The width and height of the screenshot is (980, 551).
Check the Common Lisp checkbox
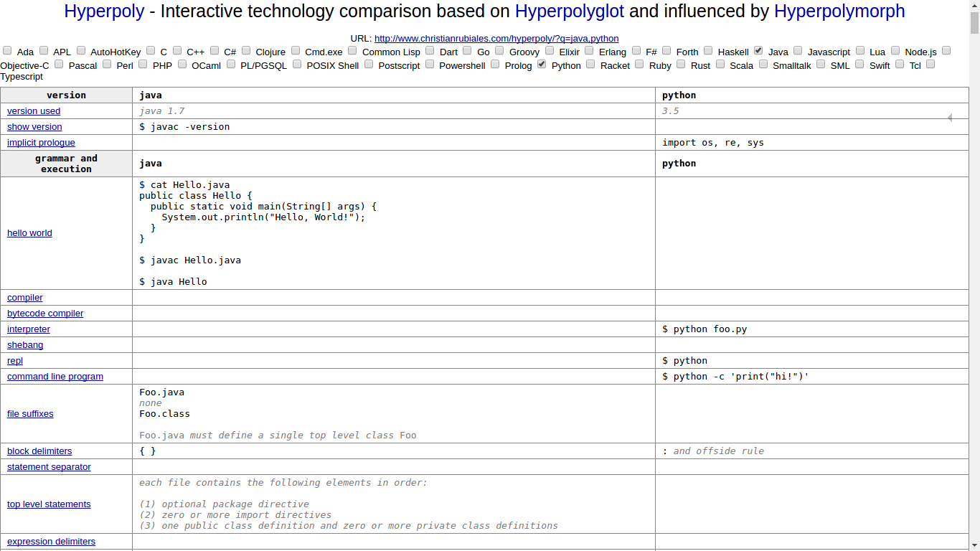(352, 50)
